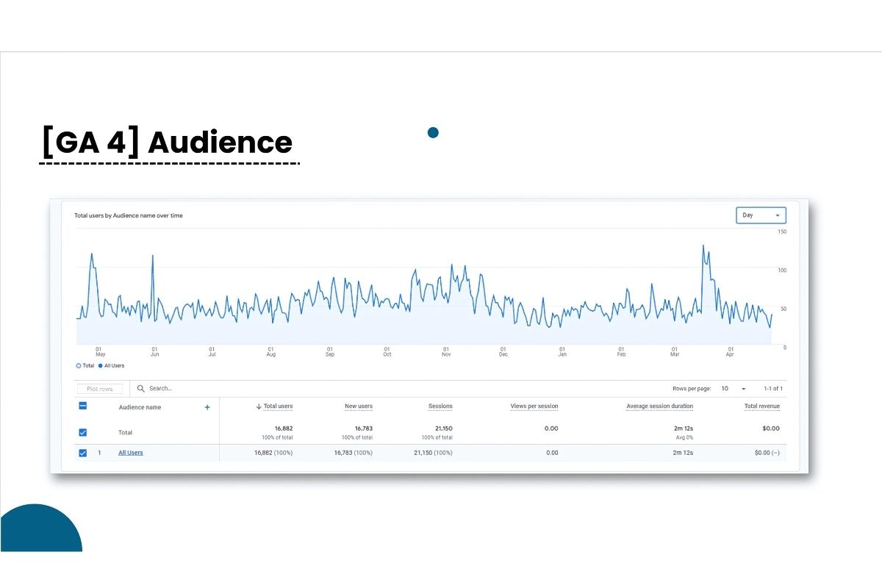Open the Day granularity dropdown
Screen dimensions: 882x588
(761, 215)
